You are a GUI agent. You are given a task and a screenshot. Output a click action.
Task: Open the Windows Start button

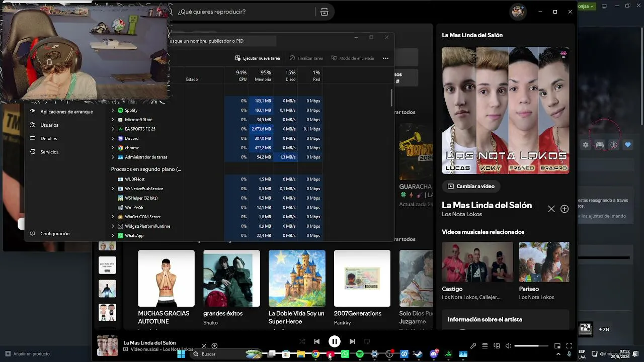(x=181, y=354)
